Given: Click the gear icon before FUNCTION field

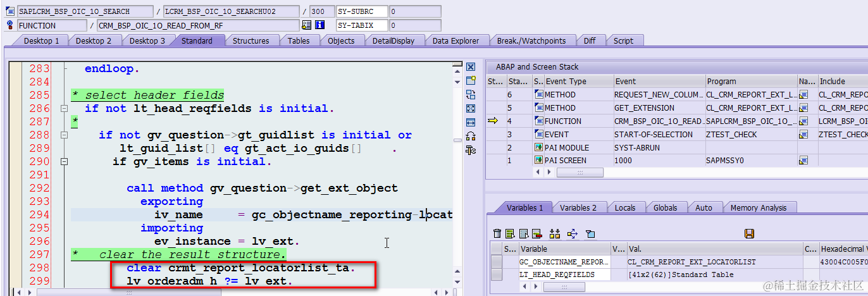Looking at the screenshot, I should click(x=9, y=25).
